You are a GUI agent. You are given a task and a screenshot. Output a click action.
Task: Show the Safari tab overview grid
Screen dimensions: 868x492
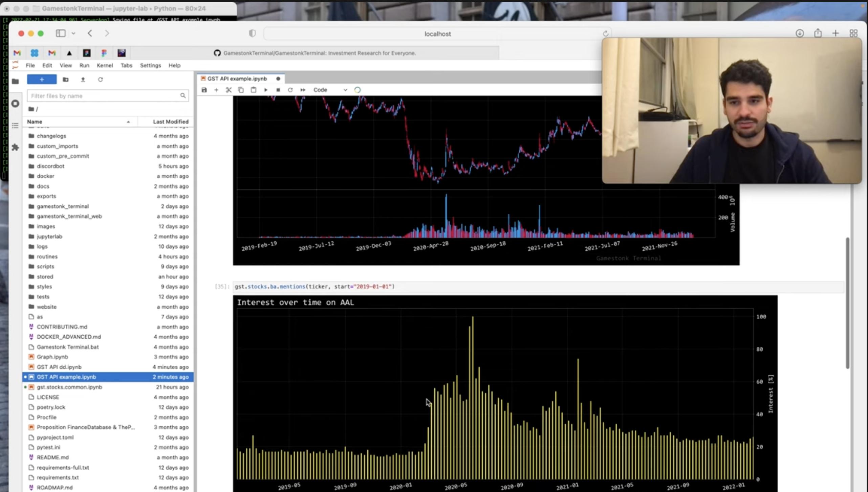point(853,33)
